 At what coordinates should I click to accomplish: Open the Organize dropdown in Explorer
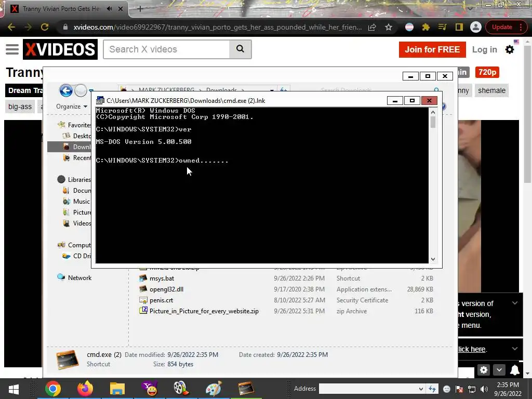72,107
